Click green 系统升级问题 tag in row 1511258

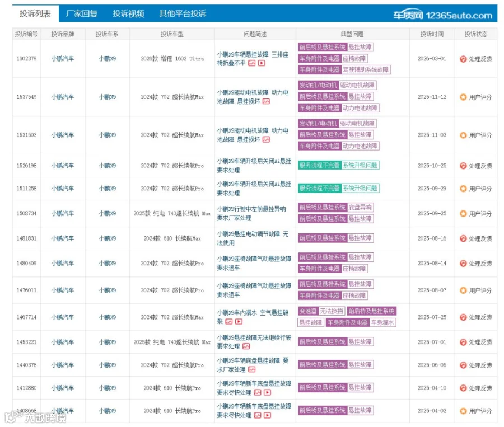pos(360,188)
